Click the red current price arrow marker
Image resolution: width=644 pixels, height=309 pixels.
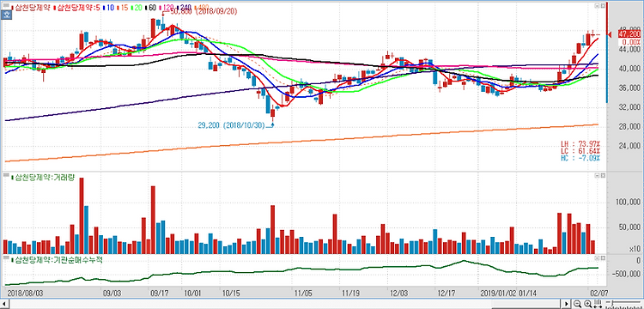611,34
